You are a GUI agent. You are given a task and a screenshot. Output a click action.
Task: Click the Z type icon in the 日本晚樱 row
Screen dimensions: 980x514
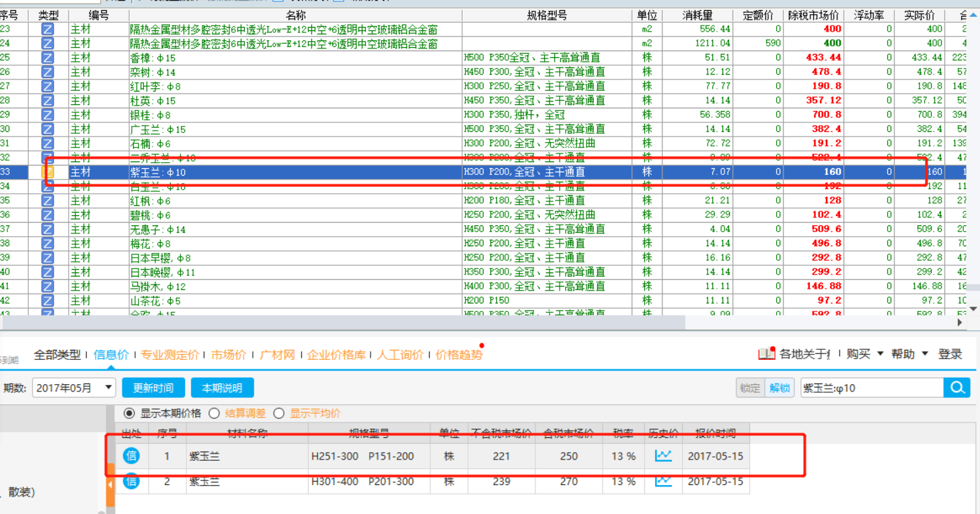point(48,272)
